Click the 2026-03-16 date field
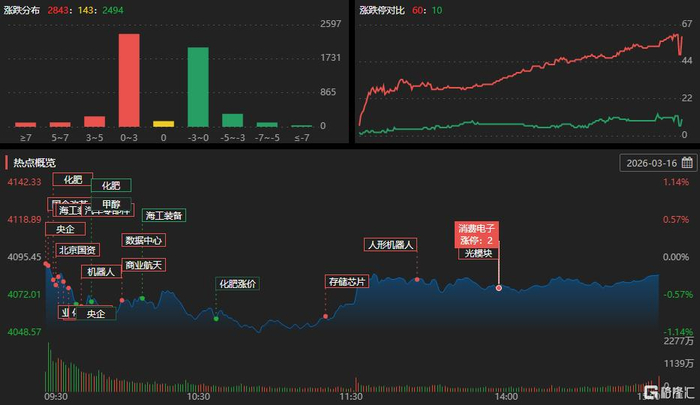This screenshot has height=405, width=700. pos(658,163)
